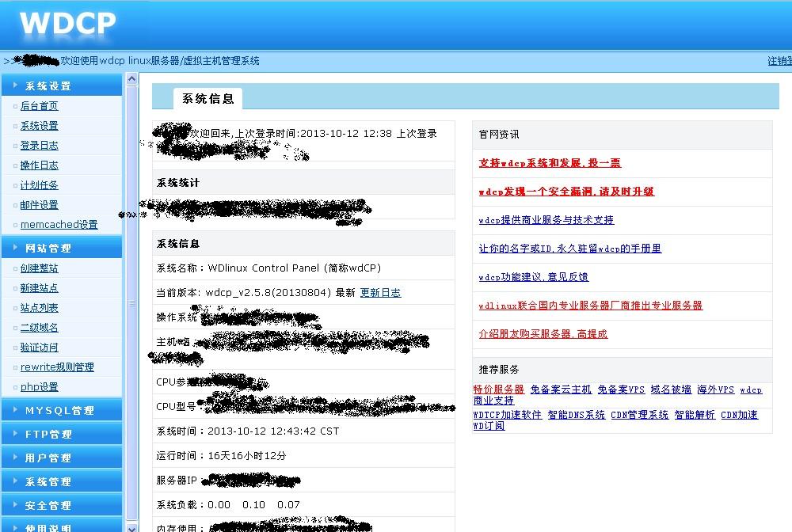Viewport: 792px width, 532px height.
Task: Go to 计划任务 in the sidebar
Action: click(x=39, y=185)
